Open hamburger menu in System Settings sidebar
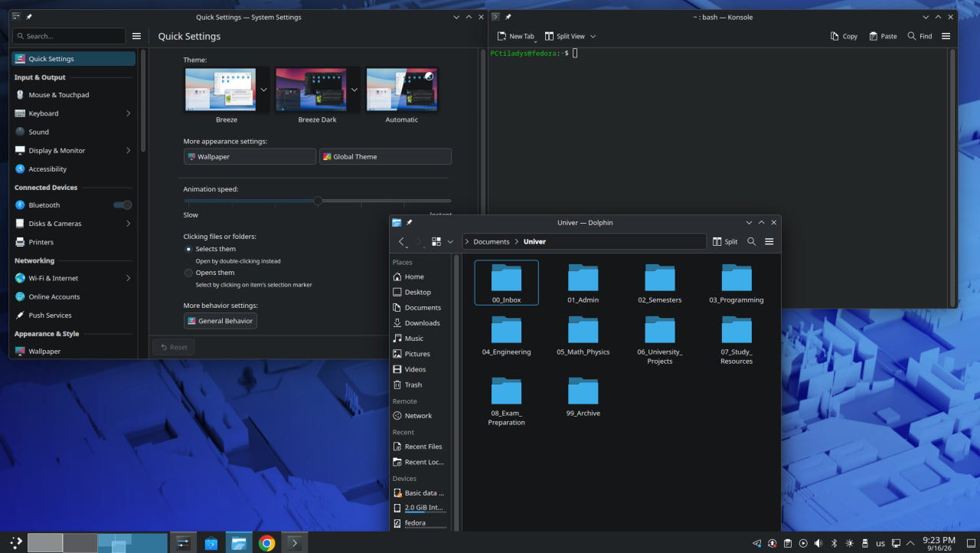 click(x=136, y=36)
